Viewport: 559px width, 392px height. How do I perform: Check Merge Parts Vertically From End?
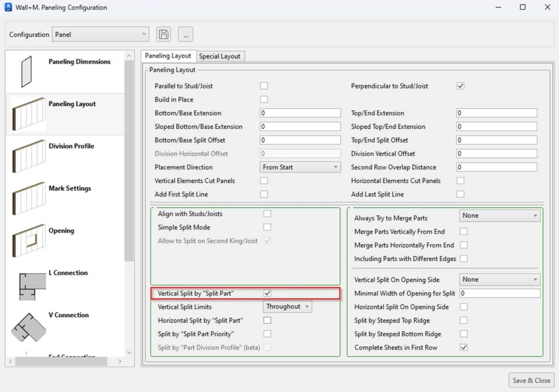[463, 232]
